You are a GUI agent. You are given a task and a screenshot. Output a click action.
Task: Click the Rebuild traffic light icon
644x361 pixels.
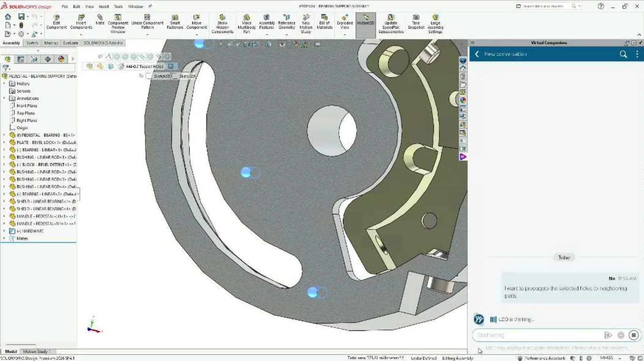[21, 25]
